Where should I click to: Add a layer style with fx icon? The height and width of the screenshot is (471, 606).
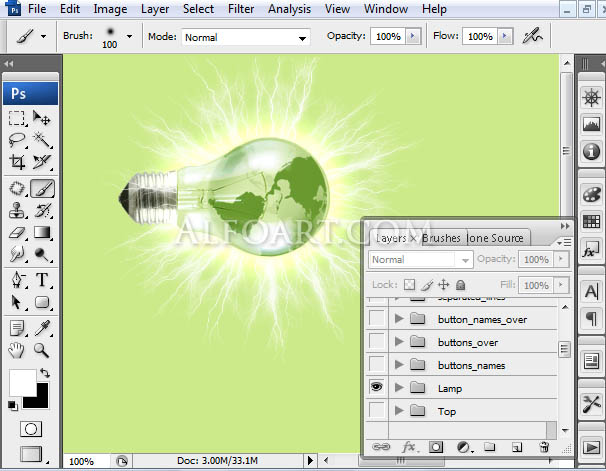(409, 447)
